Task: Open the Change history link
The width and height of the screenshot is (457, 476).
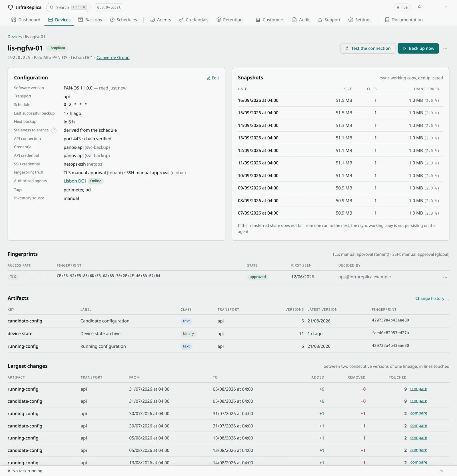Action: click(x=432, y=298)
